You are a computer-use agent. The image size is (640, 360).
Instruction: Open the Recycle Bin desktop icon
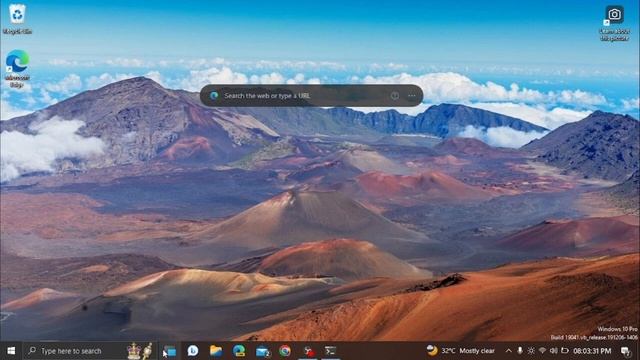(x=17, y=19)
